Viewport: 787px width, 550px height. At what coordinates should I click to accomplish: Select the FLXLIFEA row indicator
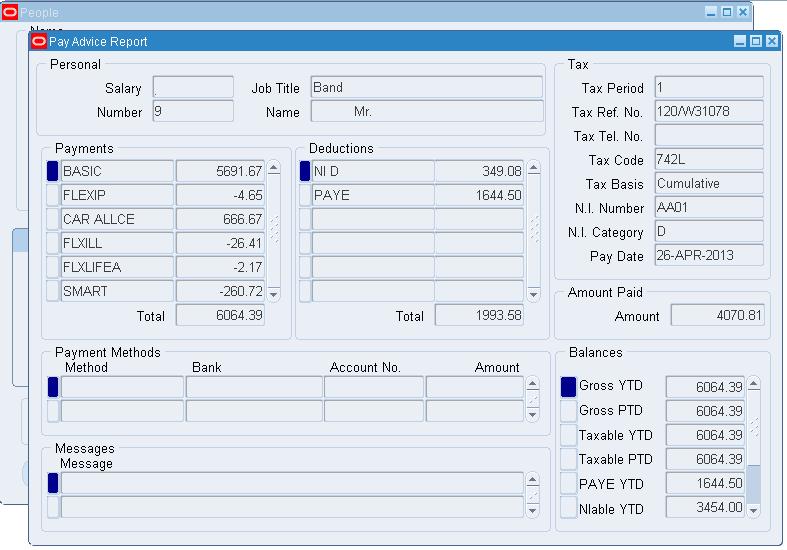click(53, 267)
